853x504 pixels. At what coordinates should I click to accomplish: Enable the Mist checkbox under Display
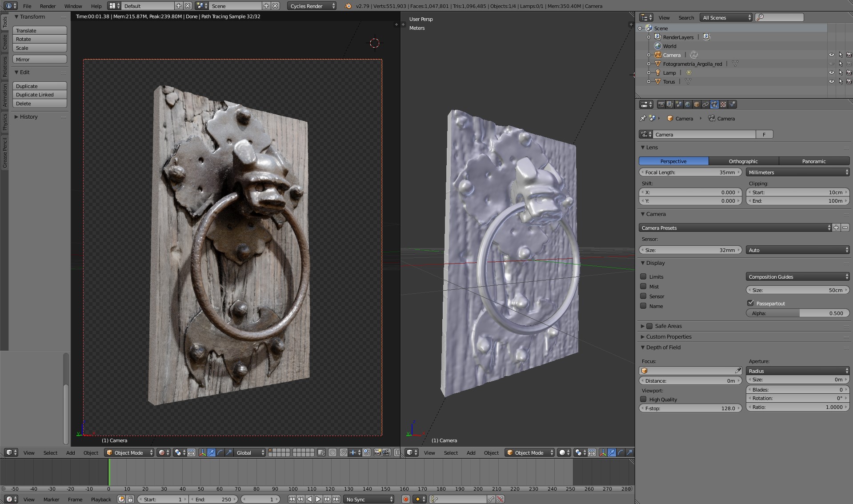pos(643,286)
